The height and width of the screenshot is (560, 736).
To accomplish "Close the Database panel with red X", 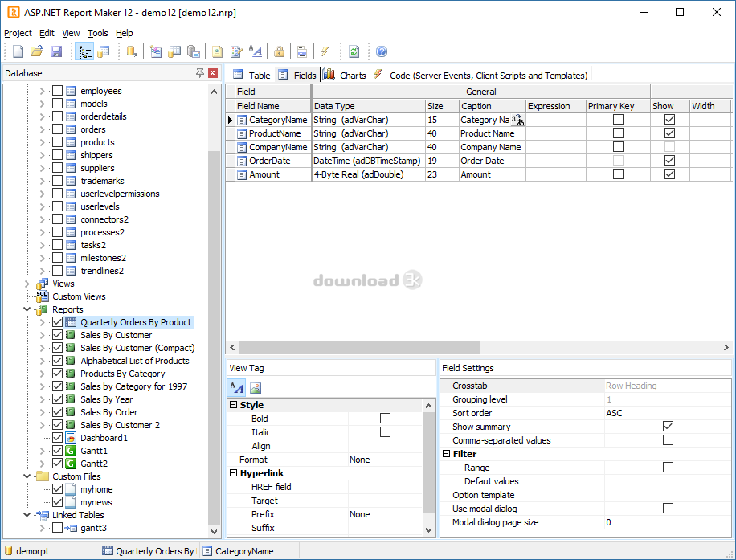I will pyautogui.click(x=213, y=73).
